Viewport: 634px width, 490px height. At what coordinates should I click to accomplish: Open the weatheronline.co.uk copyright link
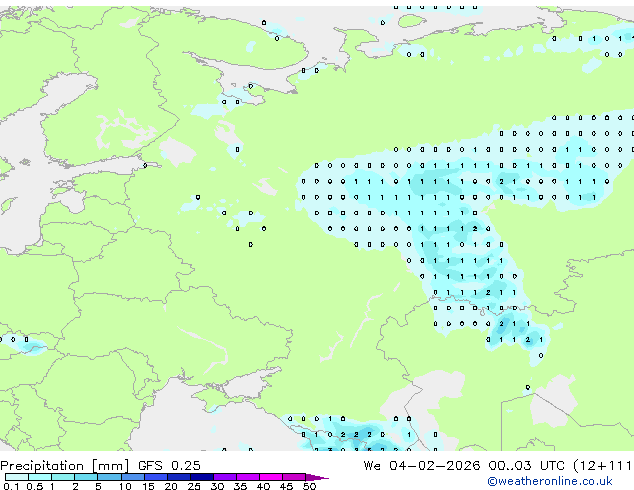550,481
